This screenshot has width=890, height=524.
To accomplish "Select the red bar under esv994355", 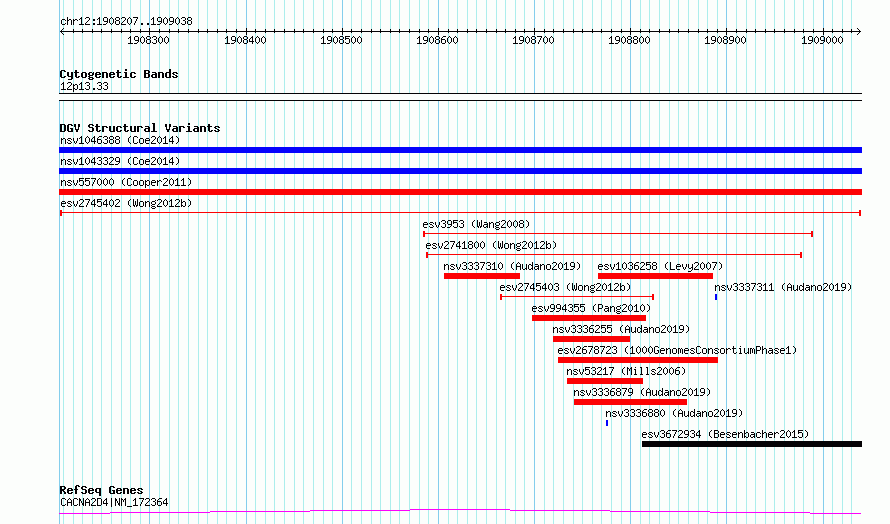I will [x=589, y=318].
